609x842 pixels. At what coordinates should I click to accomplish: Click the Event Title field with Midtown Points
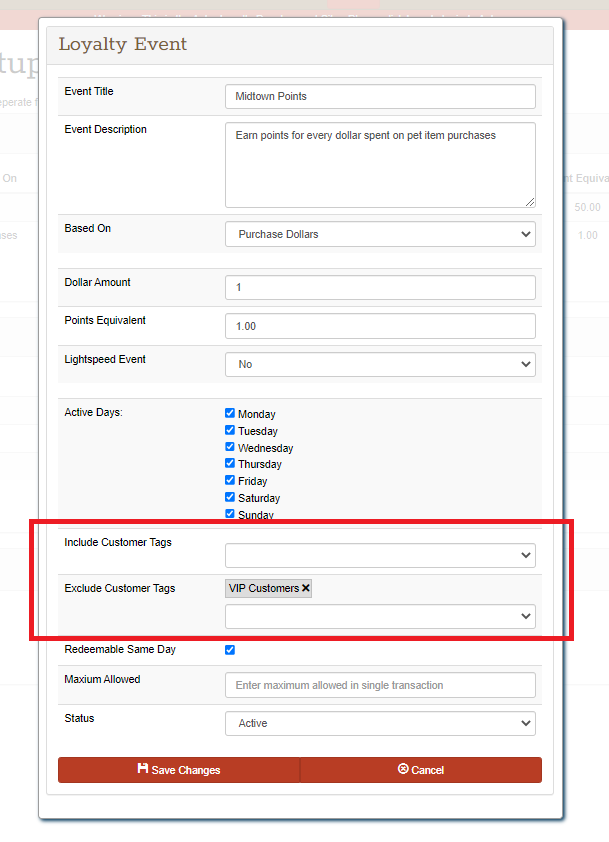click(x=380, y=97)
